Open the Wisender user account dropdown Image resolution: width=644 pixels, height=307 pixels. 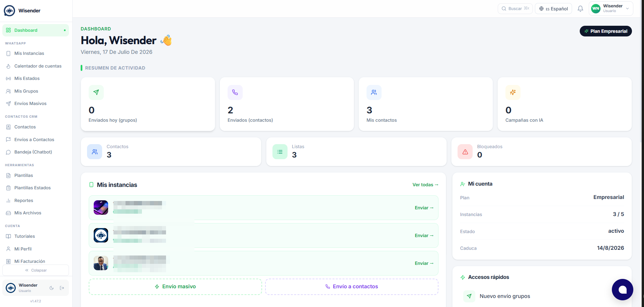pos(611,9)
